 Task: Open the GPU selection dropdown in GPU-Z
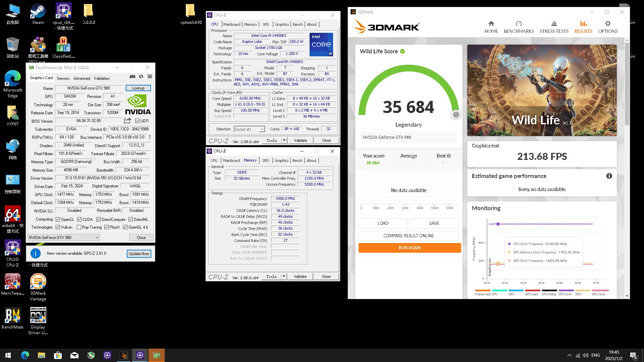pos(63,238)
